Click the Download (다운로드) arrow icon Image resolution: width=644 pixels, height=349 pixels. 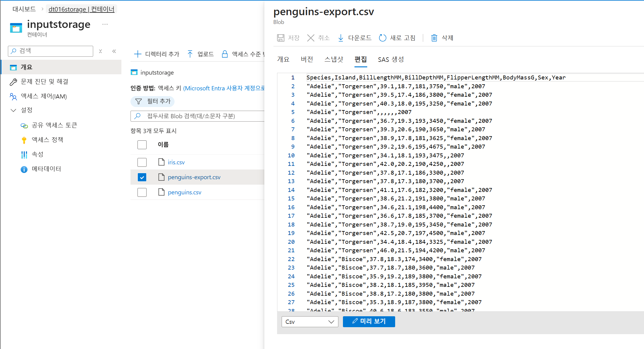341,38
